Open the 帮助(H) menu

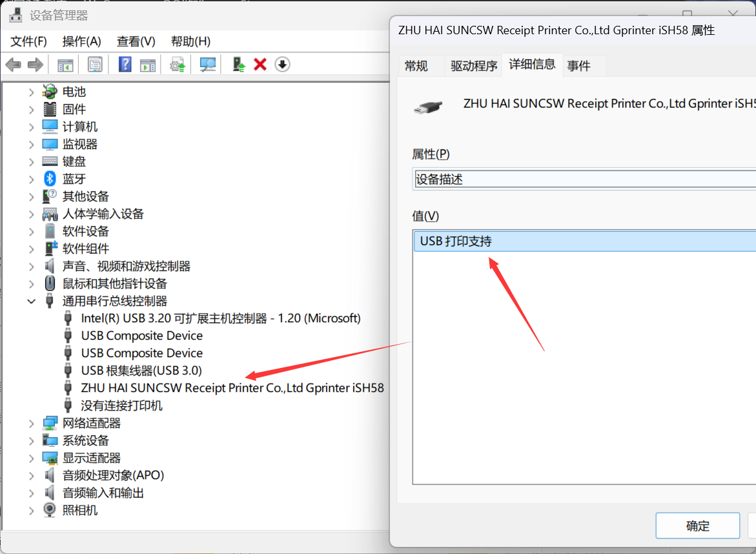pos(190,41)
